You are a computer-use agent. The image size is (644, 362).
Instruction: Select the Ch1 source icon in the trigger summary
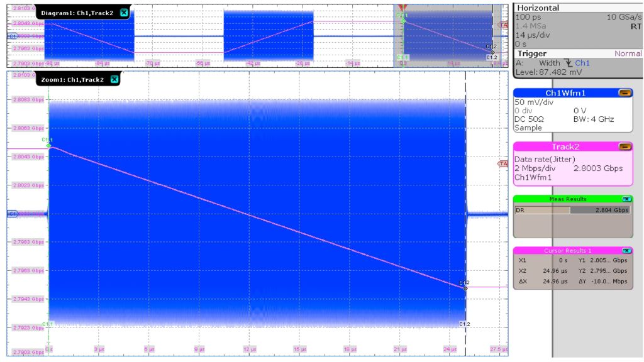[x=583, y=63]
